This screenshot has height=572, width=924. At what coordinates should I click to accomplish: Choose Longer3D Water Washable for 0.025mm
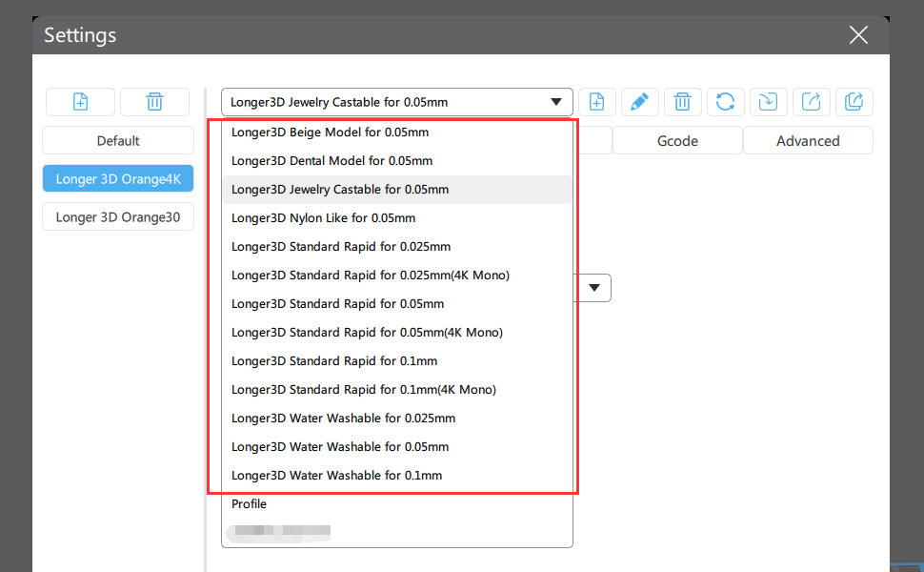[396, 419]
